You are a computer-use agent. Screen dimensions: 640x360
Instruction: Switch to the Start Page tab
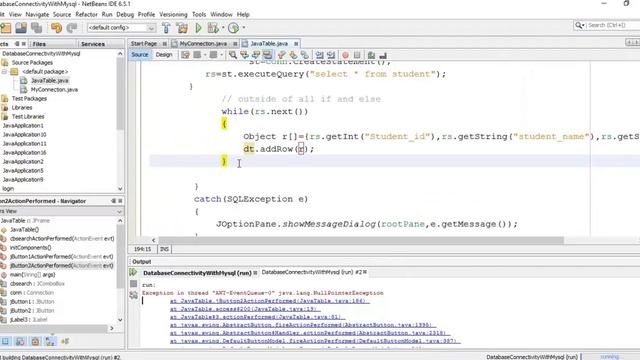pos(144,44)
